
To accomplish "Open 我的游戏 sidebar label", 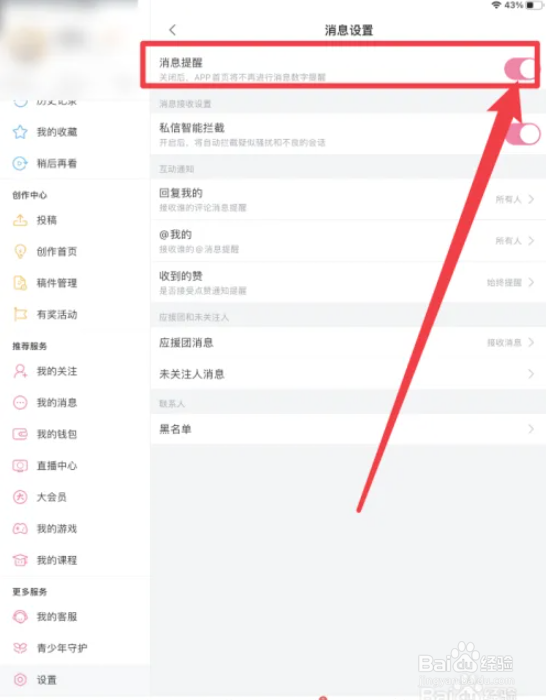I will (x=57, y=529).
